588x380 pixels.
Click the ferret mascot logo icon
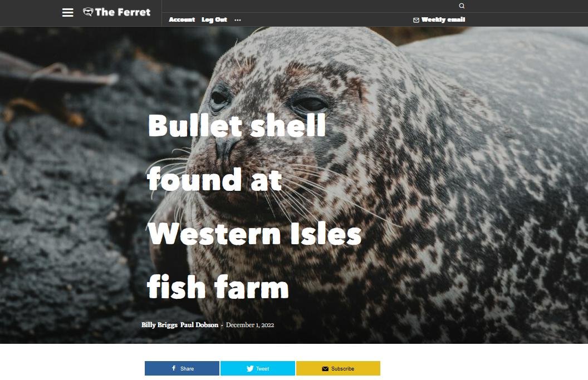[x=88, y=12]
